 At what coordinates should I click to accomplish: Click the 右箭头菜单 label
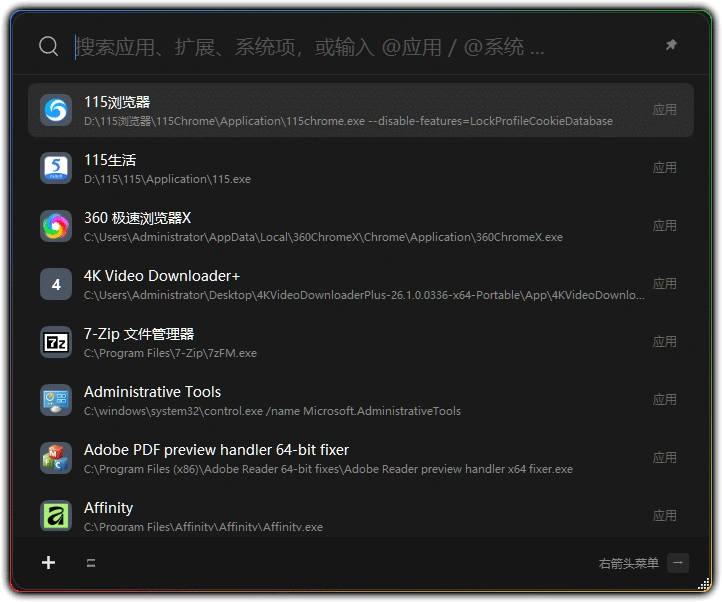point(629,563)
